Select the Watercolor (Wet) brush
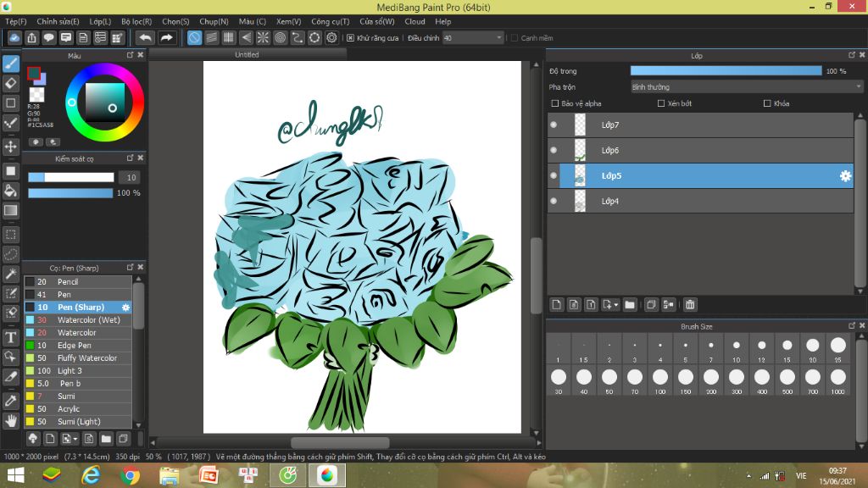This screenshot has width=868, height=488. (x=78, y=319)
